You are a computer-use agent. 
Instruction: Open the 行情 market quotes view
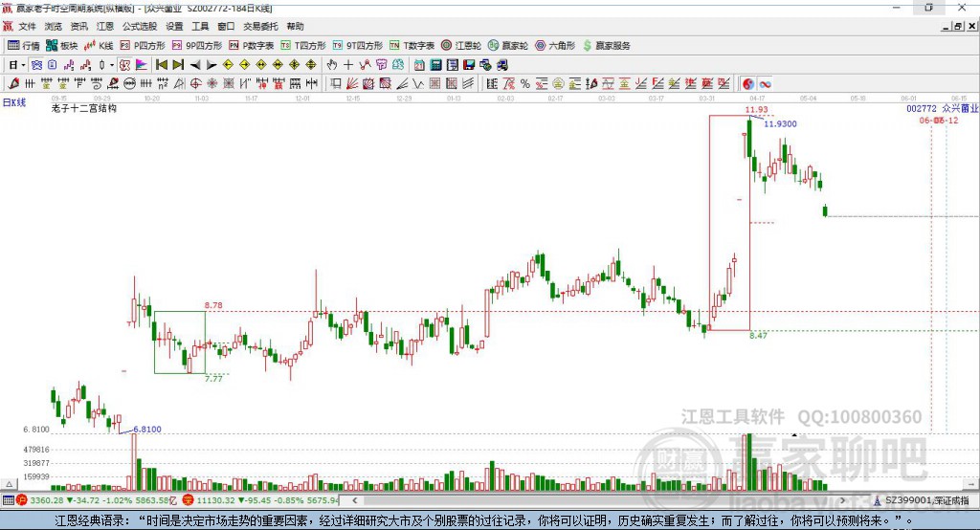[23, 46]
